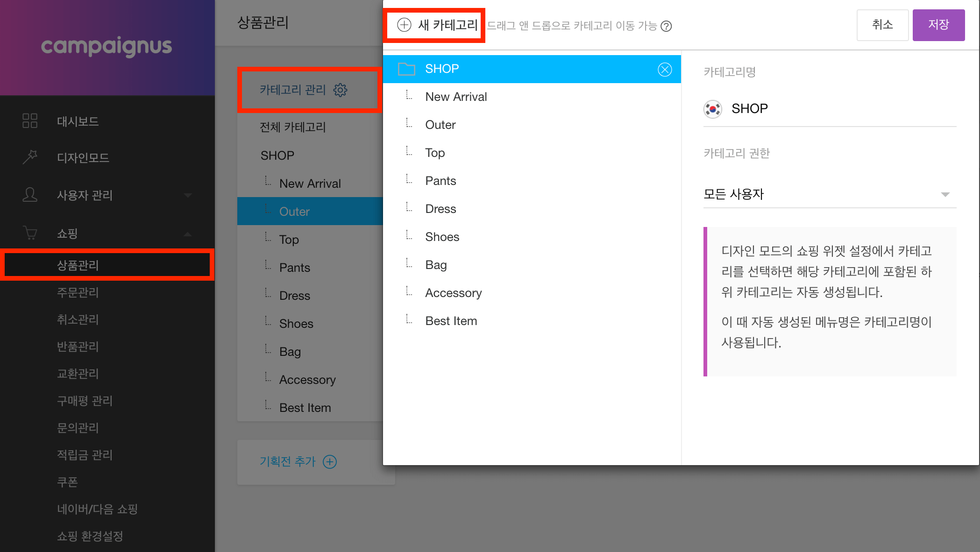Select New Arrival in background category list
This screenshot has height=552, width=980.
(310, 184)
